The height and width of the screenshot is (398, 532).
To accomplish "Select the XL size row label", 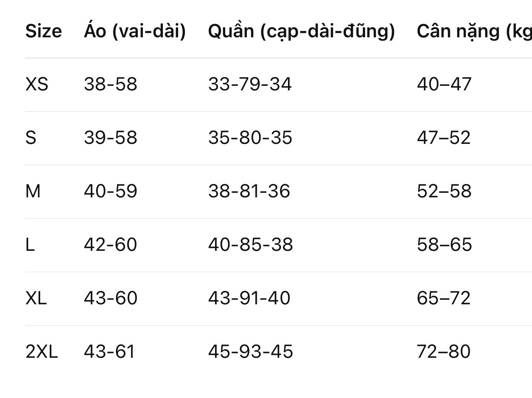I will pyautogui.click(x=36, y=298).
